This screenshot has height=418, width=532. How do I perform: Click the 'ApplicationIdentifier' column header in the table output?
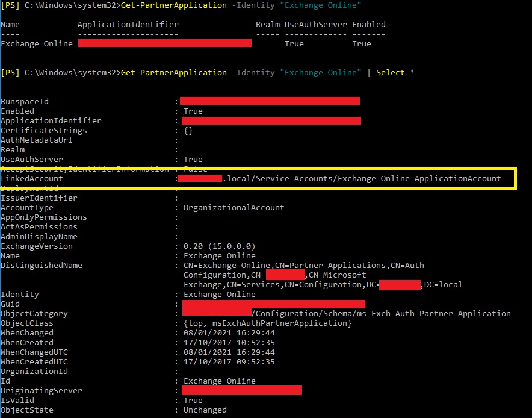[x=128, y=25]
